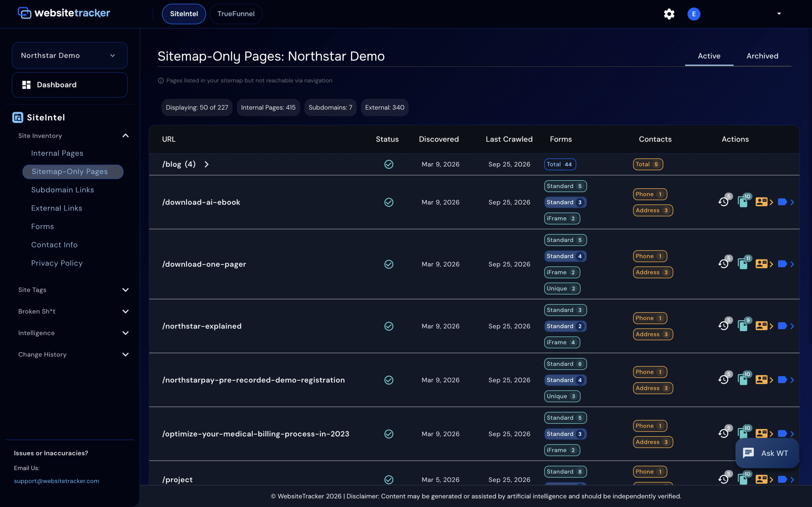Open External Links in sidebar
This screenshot has height=507, width=812.
pos(56,208)
